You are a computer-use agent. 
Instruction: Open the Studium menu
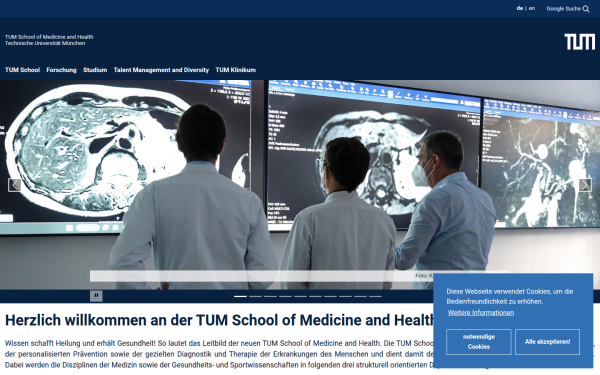pos(95,70)
